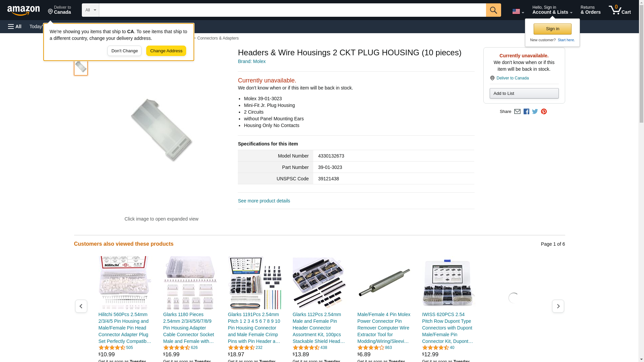The width and height of the screenshot is (644, 362).
Task: Share on Facebook icon
Action: tap(526, 112)
